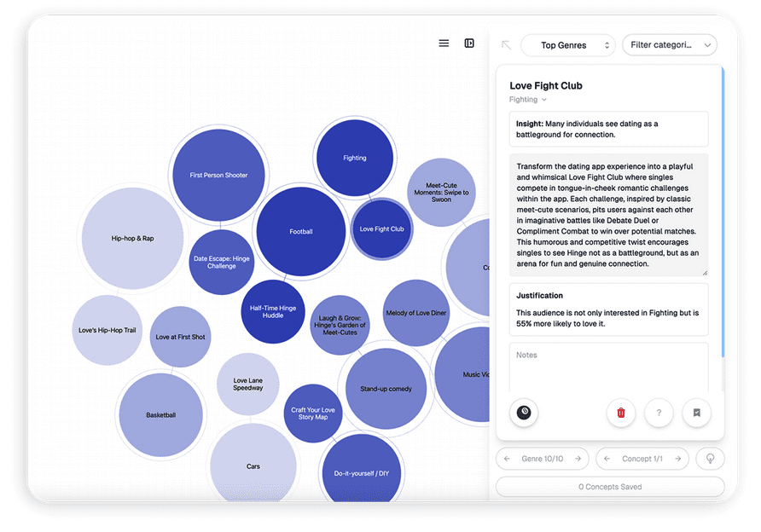Viewport: 761px width, 532px height.
Task: Select the Football bubble
Action: tap(301, 232)
